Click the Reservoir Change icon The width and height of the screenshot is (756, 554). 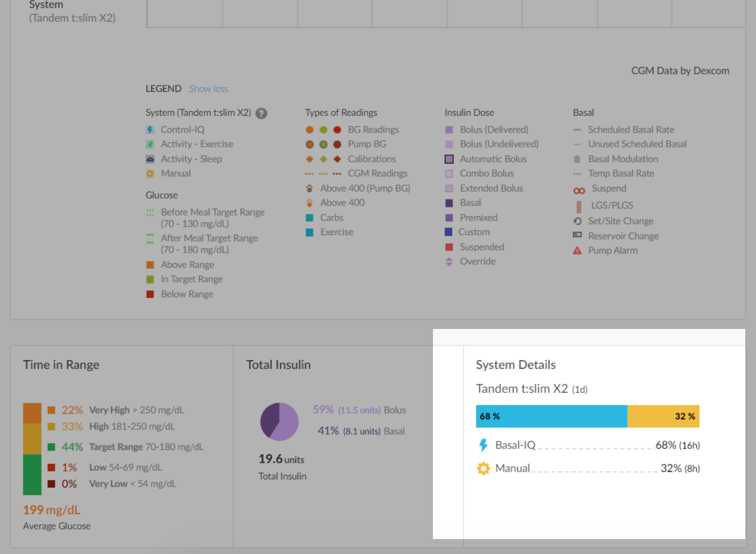(577, 236)
